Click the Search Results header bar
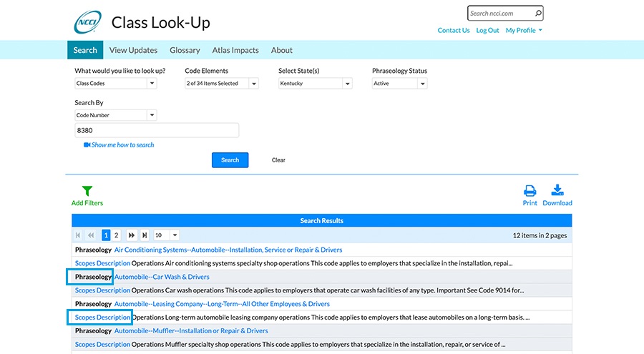Viewport: 644px width, 354px height. pos(321,220)
